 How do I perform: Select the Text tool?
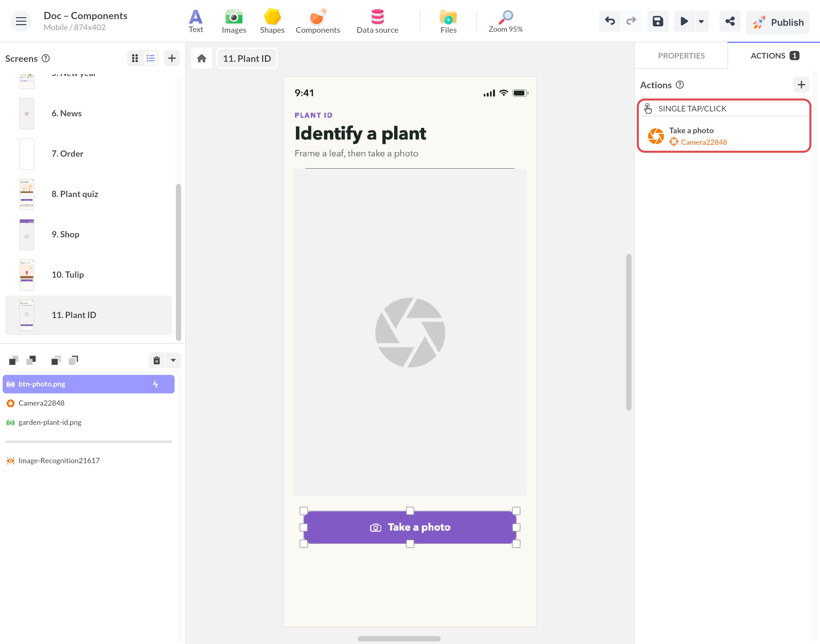click(x=196, y=21)
